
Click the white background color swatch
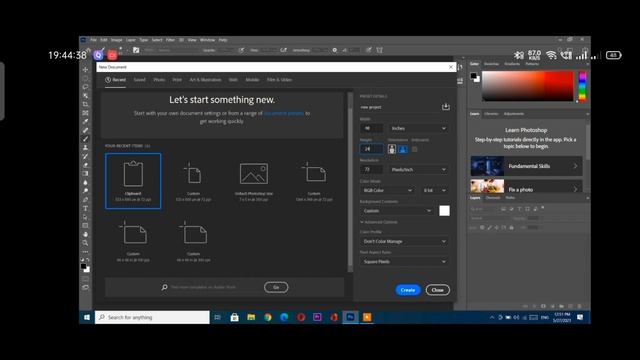click(x=444, y=211)
